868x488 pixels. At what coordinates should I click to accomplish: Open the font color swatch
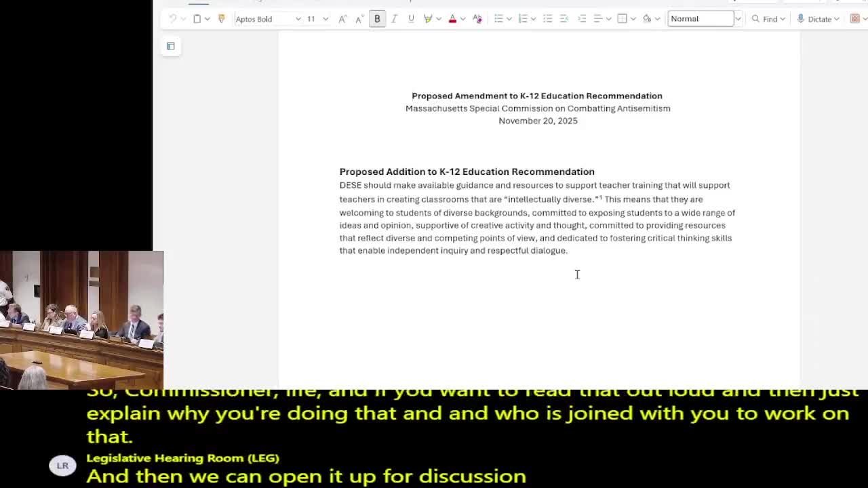452,18
